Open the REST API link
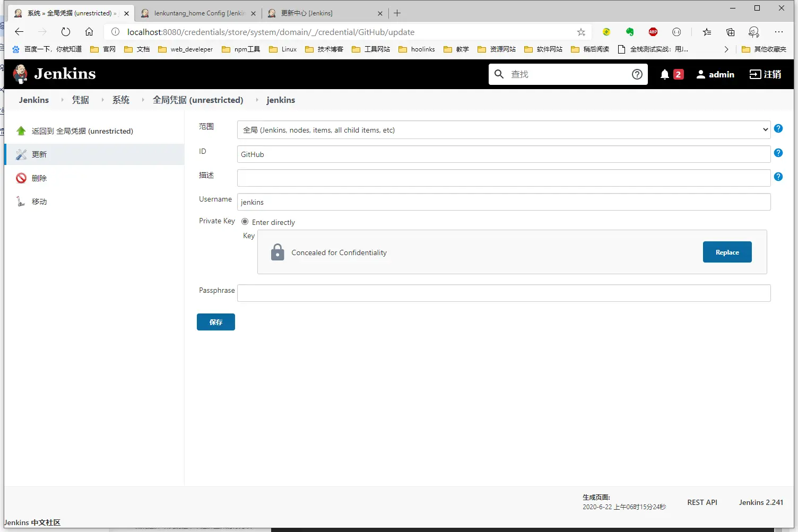 click(x=702, y=502)
